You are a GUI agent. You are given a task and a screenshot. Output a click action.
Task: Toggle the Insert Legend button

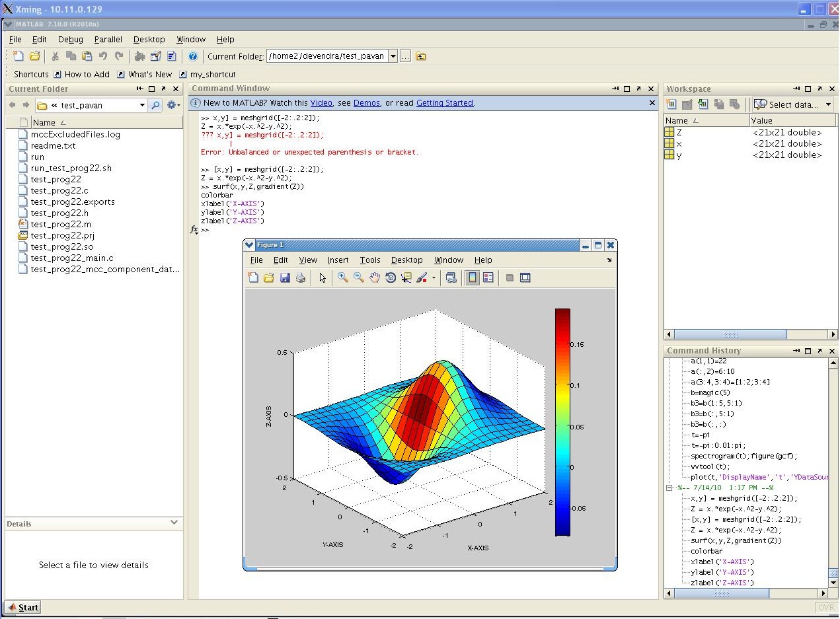point(488,278)
